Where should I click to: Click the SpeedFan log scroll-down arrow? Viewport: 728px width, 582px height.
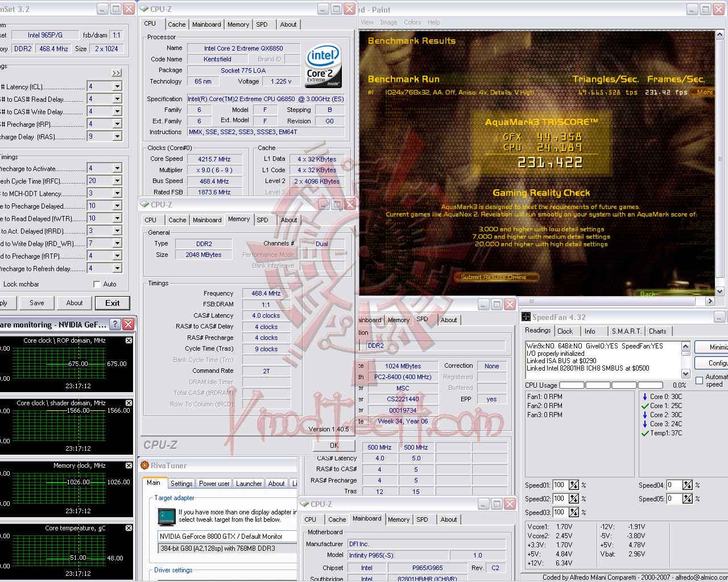pyautogui.click(x=685, y=374)
